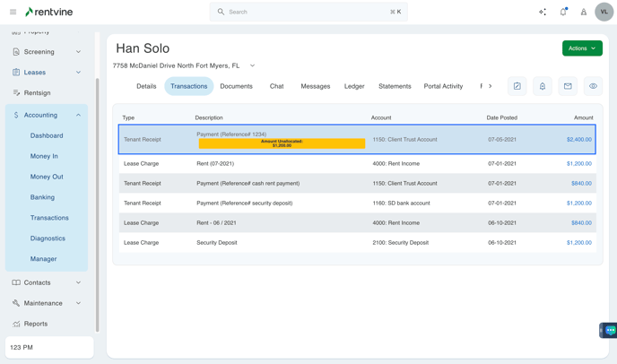Click the reminder bell icon beside tabs
This screenshot has width=617, height=364.
(543, 86)
